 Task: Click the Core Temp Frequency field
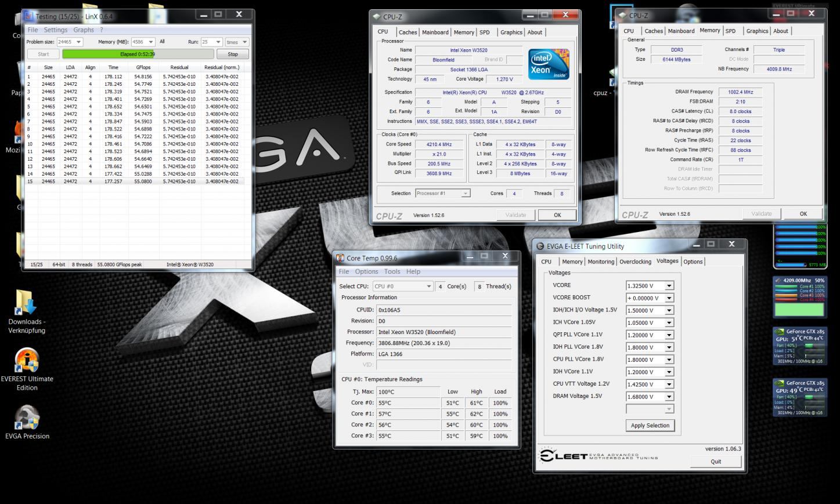click(444, 343)
